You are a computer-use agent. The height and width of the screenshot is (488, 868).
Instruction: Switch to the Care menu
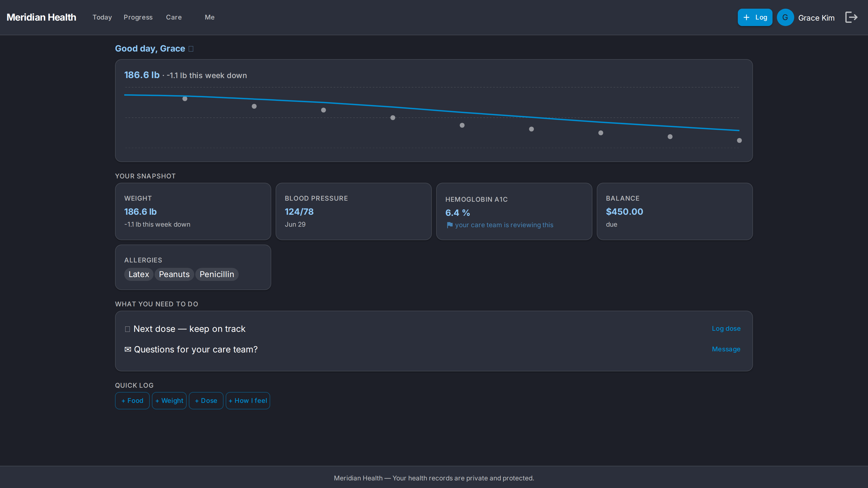pos(174,18)
